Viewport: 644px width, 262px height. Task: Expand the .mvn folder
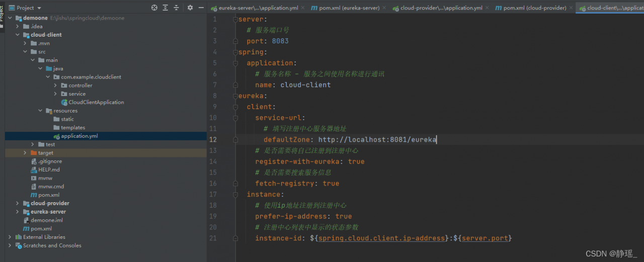click(25, 43)
